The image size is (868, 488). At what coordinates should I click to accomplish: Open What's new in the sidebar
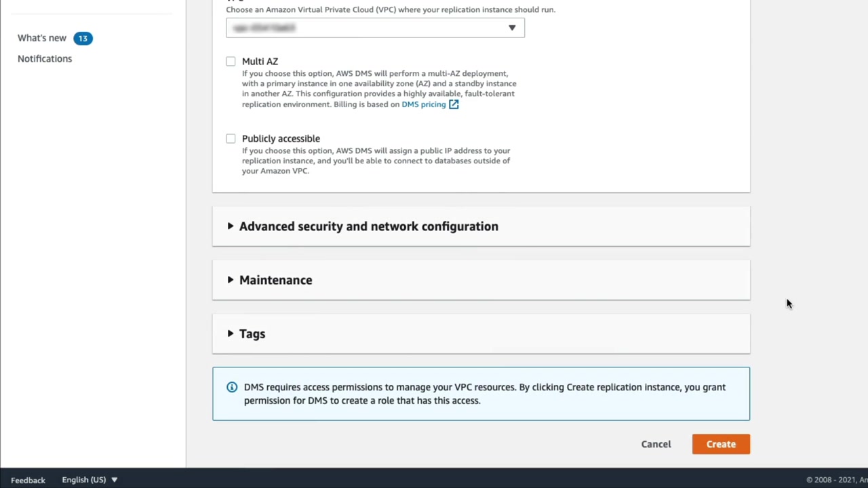(42, 39)
